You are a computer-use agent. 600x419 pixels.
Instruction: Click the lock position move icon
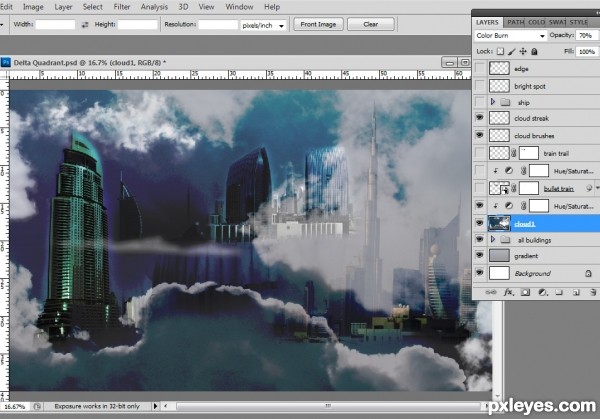point(523,51)
